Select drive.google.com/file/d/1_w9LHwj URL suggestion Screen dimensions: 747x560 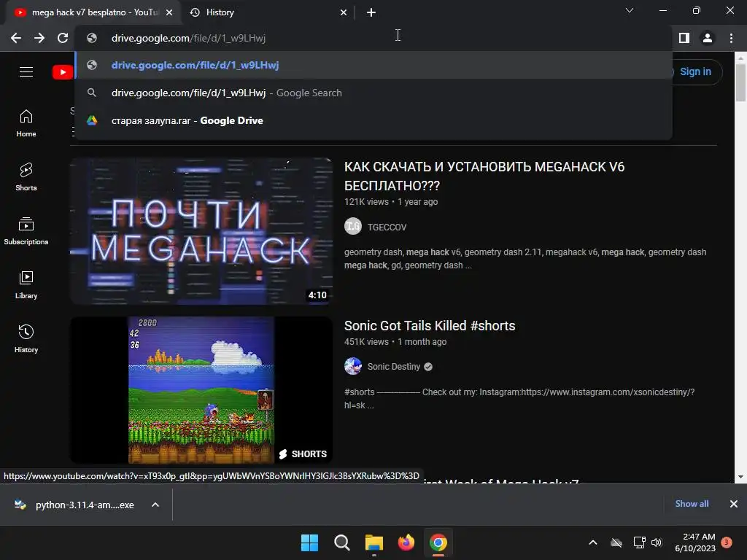tap(373, 65)
